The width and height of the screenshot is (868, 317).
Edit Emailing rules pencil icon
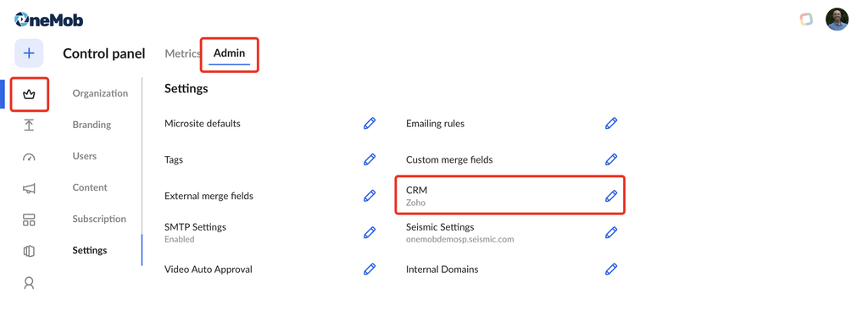[611, 123]
